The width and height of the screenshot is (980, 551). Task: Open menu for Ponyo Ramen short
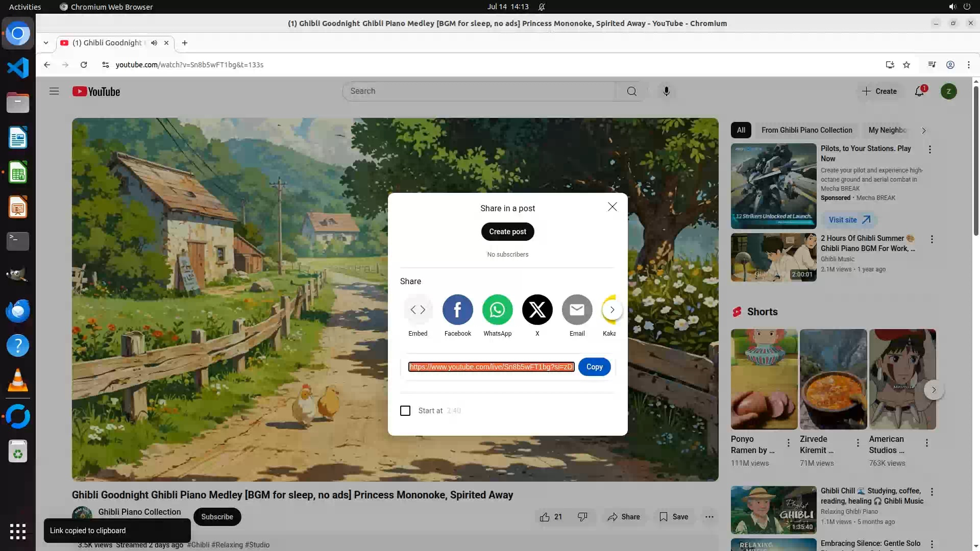(x=789, y=443)
